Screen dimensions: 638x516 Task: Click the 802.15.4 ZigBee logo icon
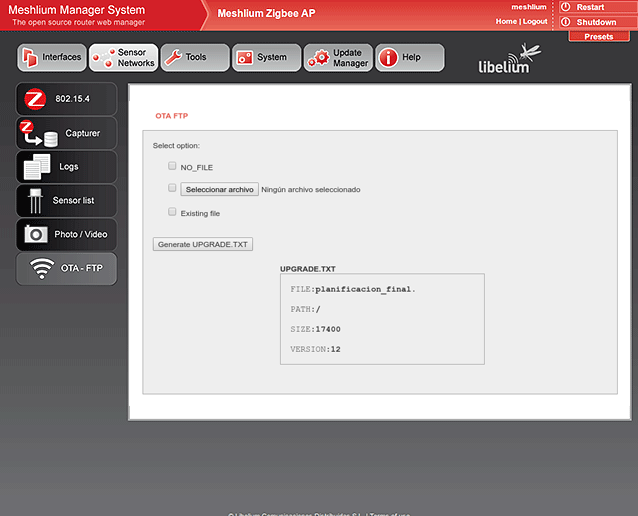coord(35,99)
